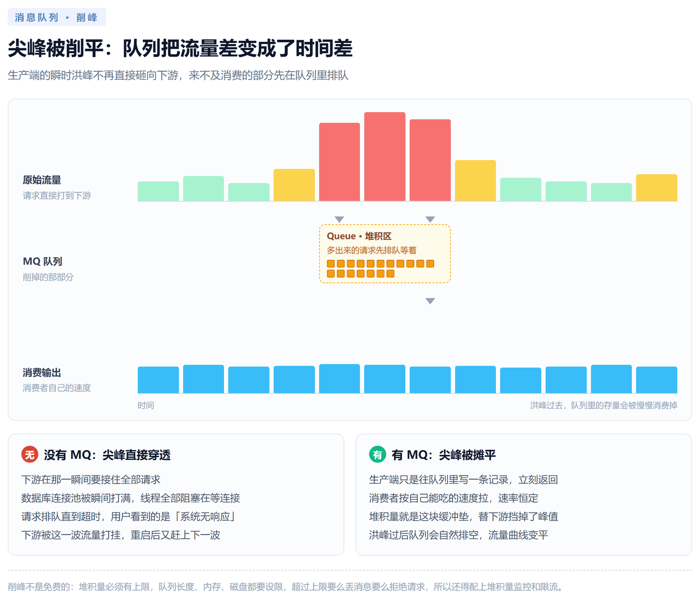This screenshot has width=700, height=599.
Task: Click heading 没有 MQ：尖峰直接穿透
Action: point(107,455)
